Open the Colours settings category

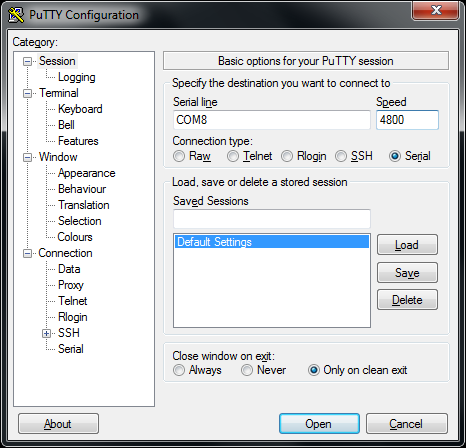(75, 237)
